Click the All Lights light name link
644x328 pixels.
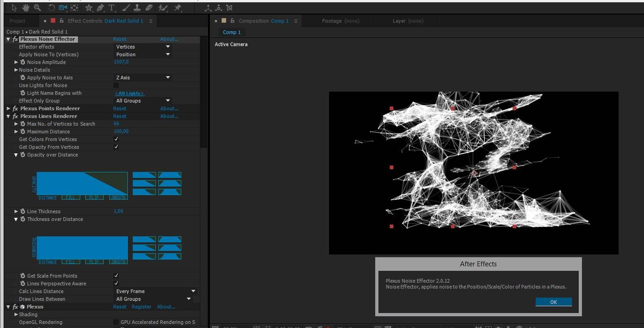(x=129, y=93)
